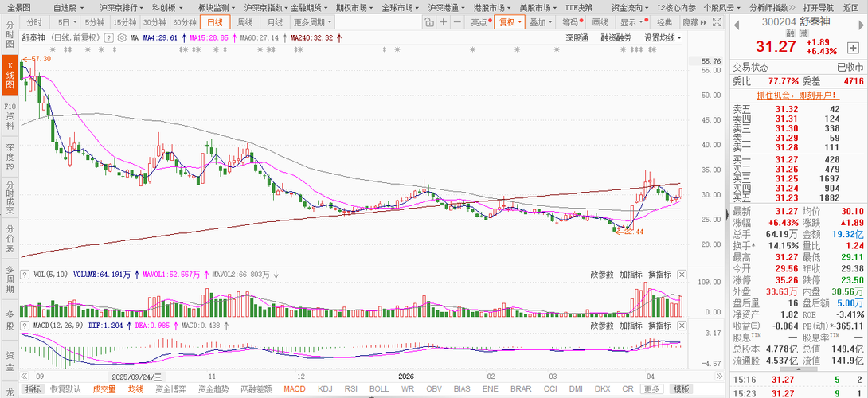
Task: Click the 融 margin badge under the stock name
Action: [x=790, y=33]
